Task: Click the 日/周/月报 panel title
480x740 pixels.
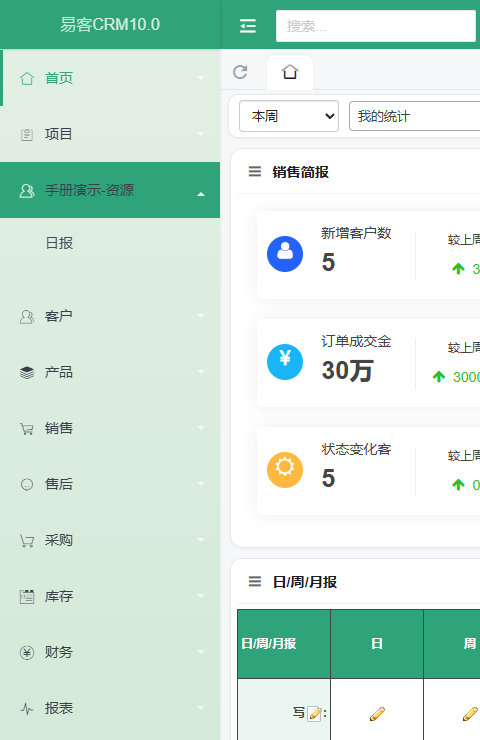Action: coord(305,582)
